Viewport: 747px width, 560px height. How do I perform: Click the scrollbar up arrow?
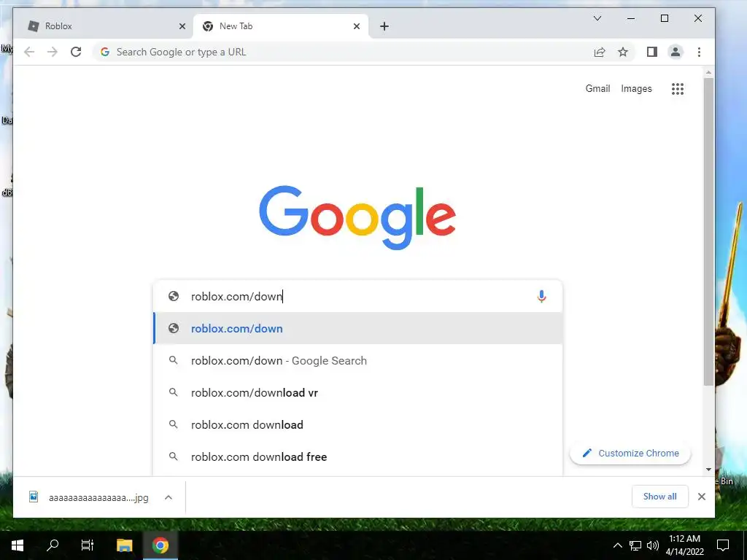click(x=708, y=73)
